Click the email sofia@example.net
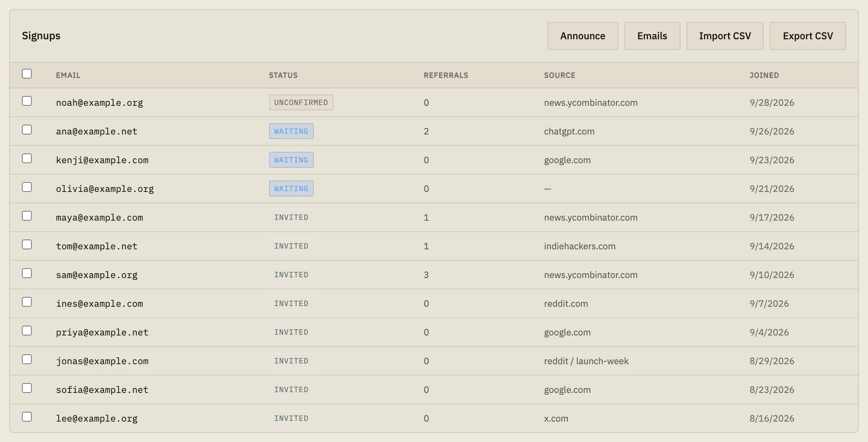The image size is (868, 442). point(102,390)
